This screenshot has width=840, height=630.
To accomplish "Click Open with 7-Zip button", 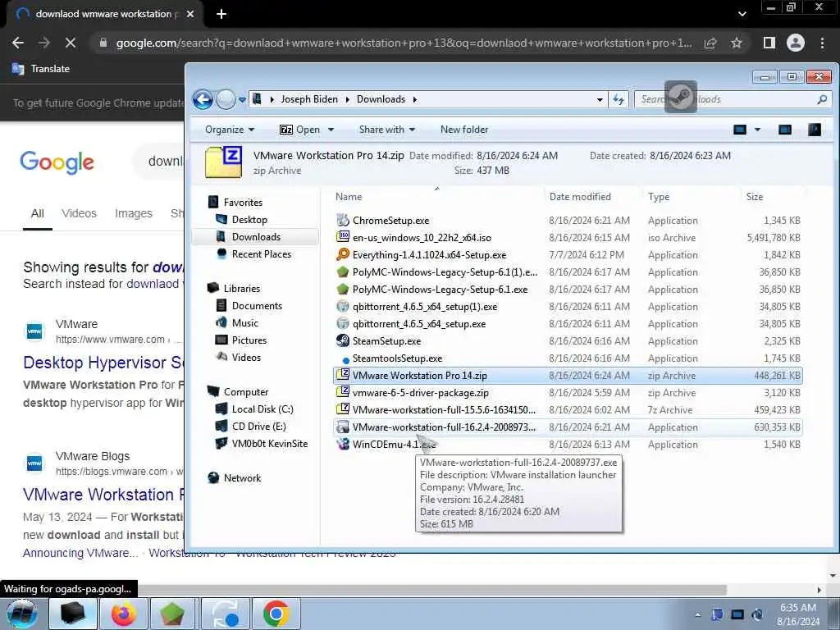I will [x=300, y=130].
